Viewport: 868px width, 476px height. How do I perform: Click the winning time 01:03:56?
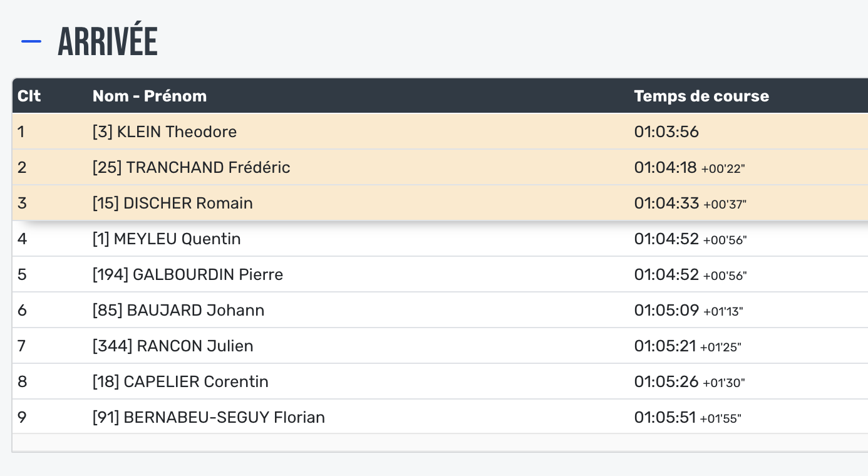[x=666, y=132]
